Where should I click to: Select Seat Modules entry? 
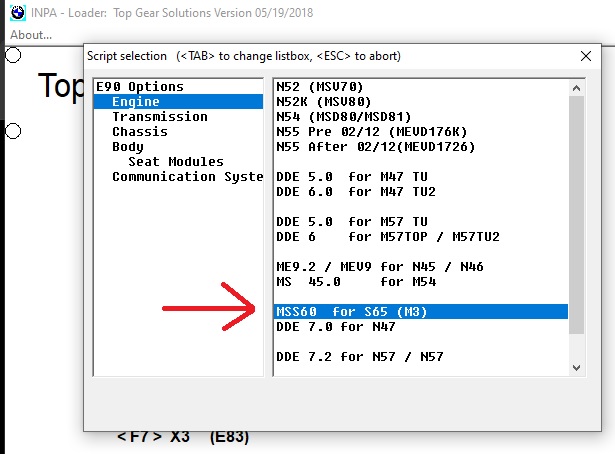click(x=176, y=162)
